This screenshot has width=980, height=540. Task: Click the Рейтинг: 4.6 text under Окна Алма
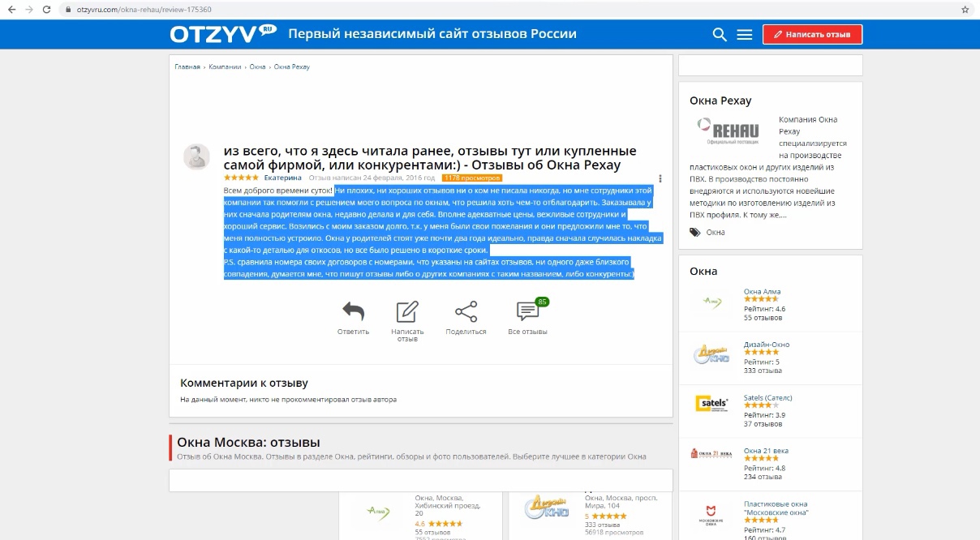pos(764,309)
